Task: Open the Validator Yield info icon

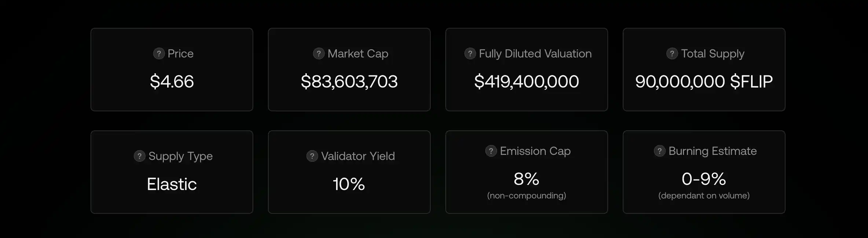Action: pos(312,156)
